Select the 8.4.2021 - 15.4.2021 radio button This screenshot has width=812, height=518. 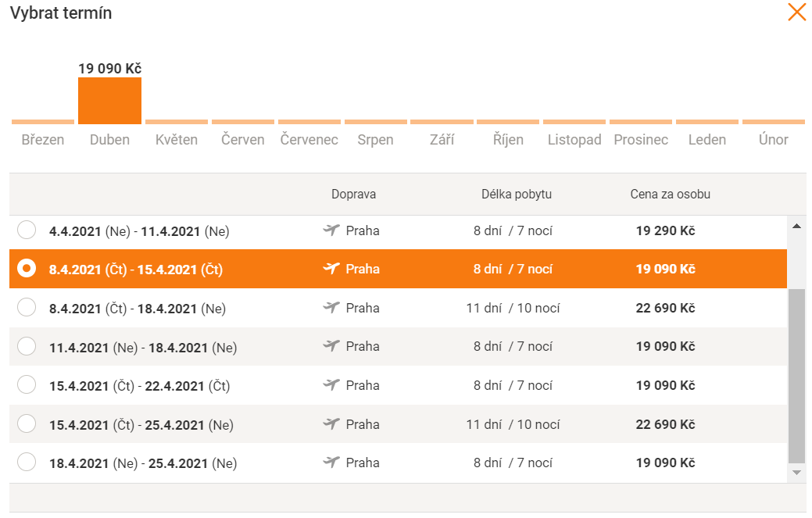(x=27, y=268)
